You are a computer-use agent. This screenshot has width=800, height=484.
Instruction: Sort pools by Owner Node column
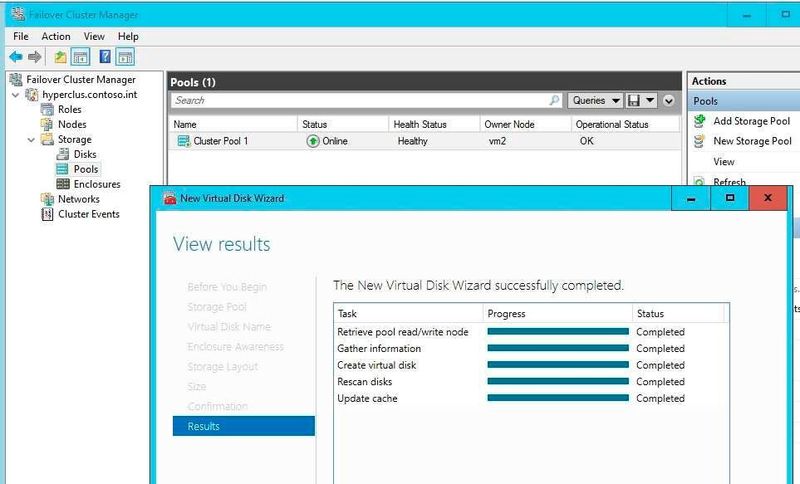526,124
